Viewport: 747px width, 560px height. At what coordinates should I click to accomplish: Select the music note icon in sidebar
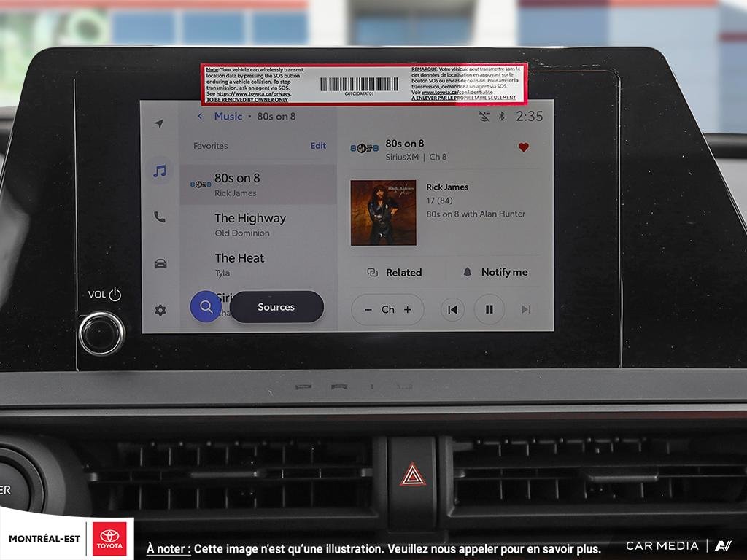coord(160,171)
